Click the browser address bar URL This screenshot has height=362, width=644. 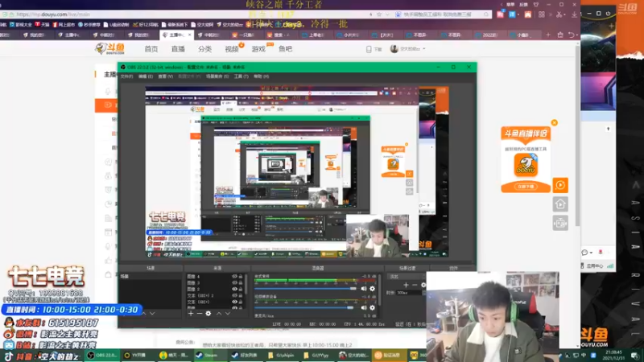point(53,14)
